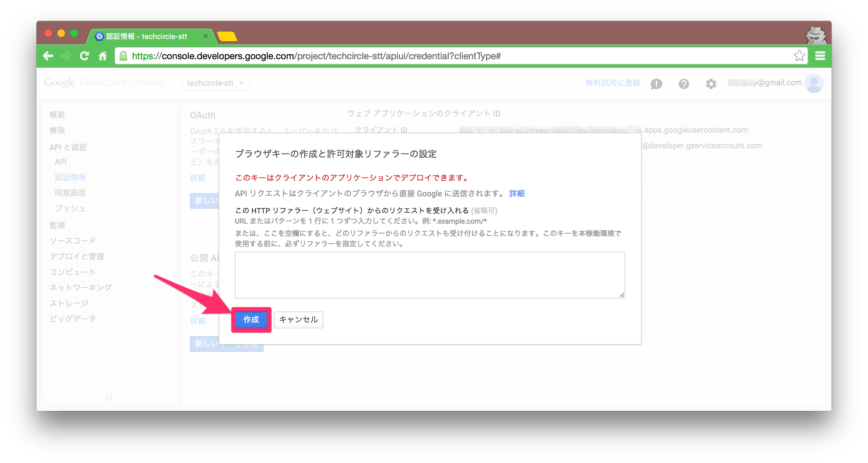Select プッシュ sidebar sub-item

70,208
